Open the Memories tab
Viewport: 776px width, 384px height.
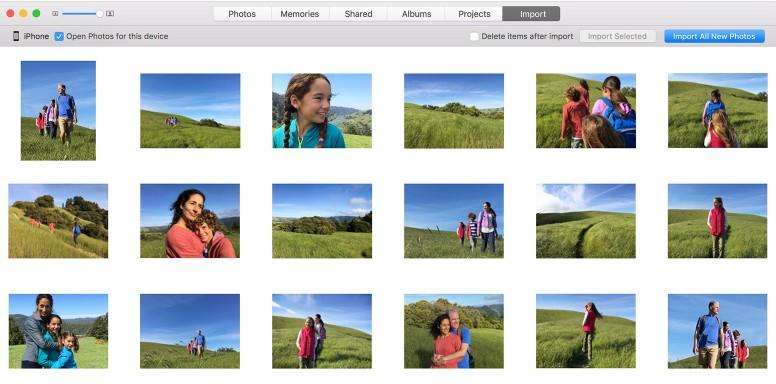(x=300, y=14)
